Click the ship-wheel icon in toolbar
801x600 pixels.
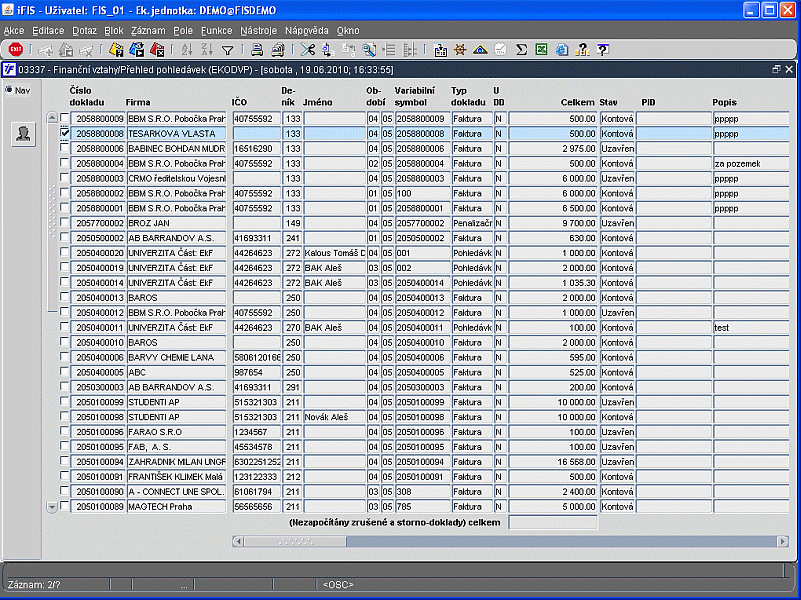[x=460, y=50]
